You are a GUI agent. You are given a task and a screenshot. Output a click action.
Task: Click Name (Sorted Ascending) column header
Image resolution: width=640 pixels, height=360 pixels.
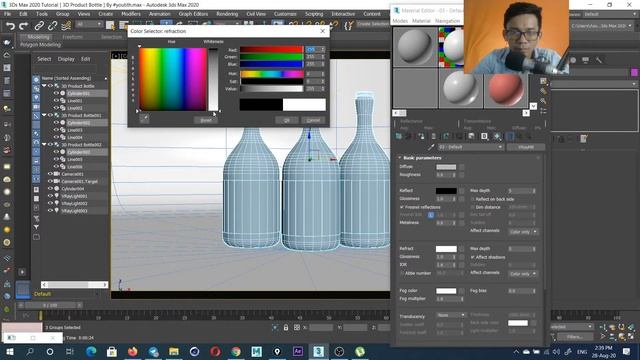click(x=66, y=78)
